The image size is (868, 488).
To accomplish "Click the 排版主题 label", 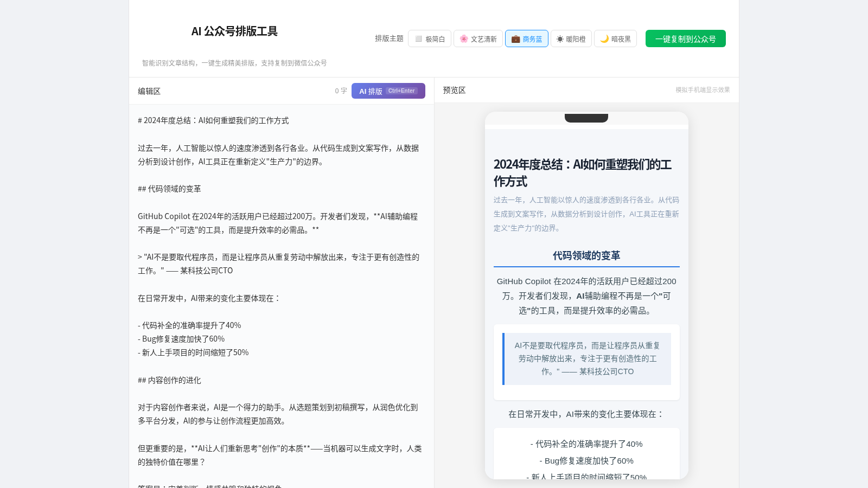I will [x=389, y=38].
